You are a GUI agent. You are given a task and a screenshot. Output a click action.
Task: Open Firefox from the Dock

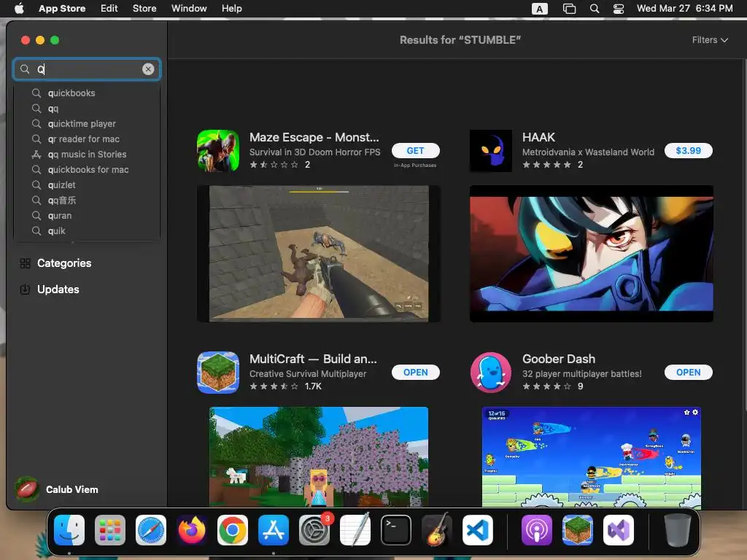[192, 530]
